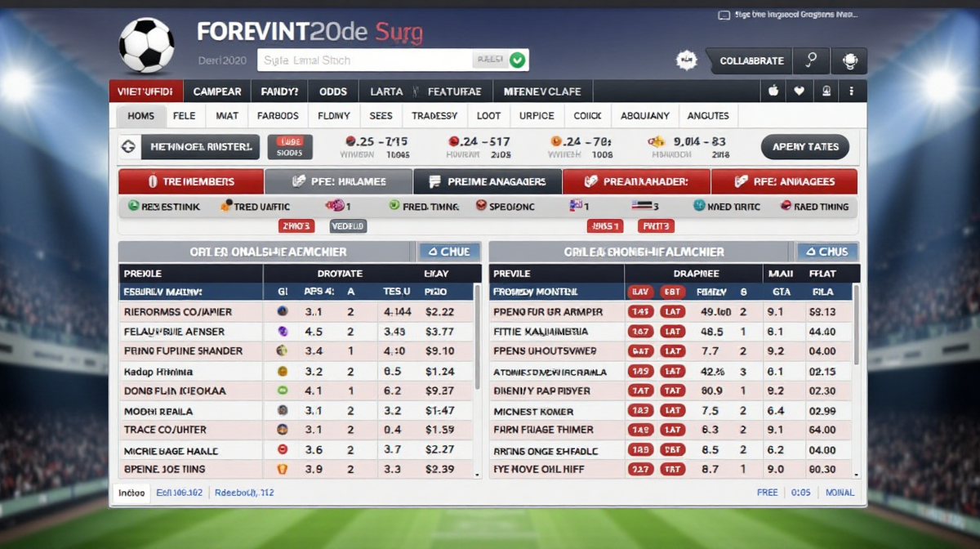Expand the CHUS dropdown on right table
The width and height of the screenshot is (980, 549).
click(x=827, y=252)
